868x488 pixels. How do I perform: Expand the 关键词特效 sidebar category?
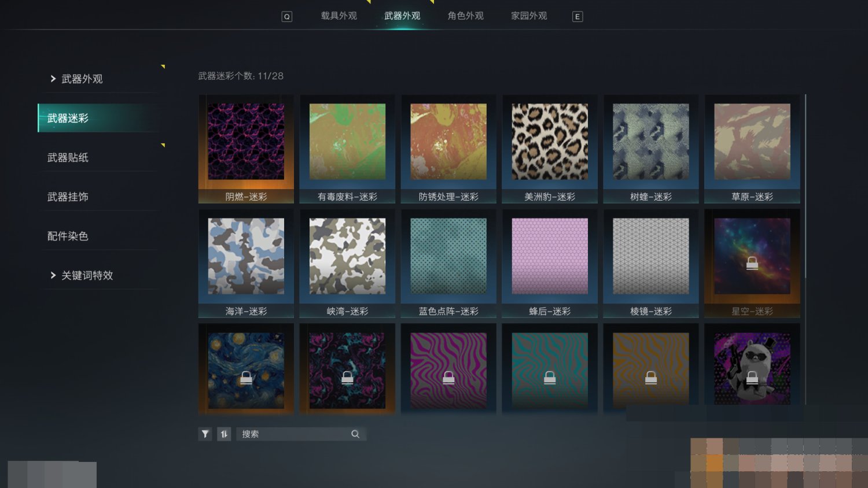pos(100,275)
